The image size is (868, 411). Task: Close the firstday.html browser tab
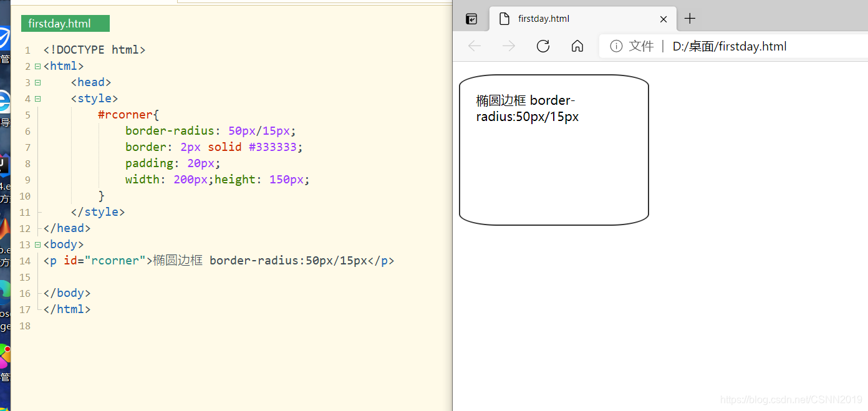[663, 19]
